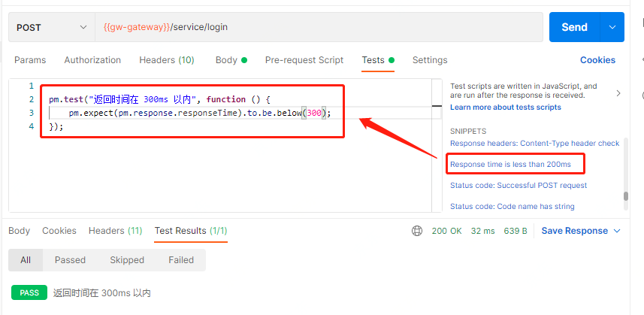Viewport: 644px width, 315px height.
Task: Open the POST method dropdown
Action: tap(52, 28)
